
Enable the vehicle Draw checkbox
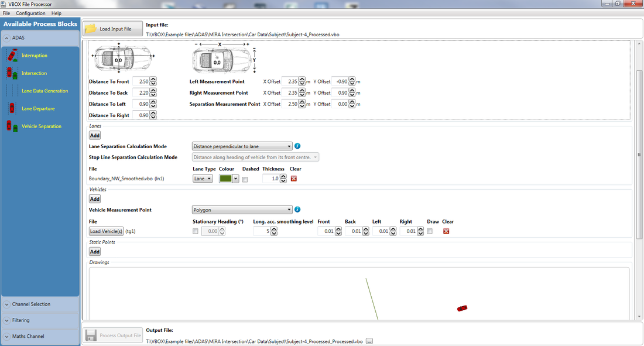[x=430, y=231]
